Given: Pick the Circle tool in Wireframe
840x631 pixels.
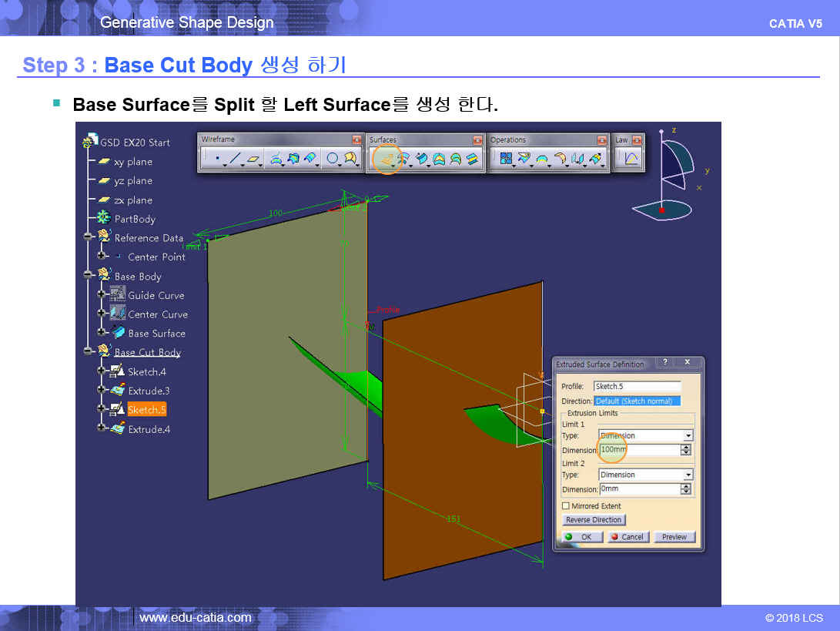Looking at the screenshot, I should click(x=333, y=159).
